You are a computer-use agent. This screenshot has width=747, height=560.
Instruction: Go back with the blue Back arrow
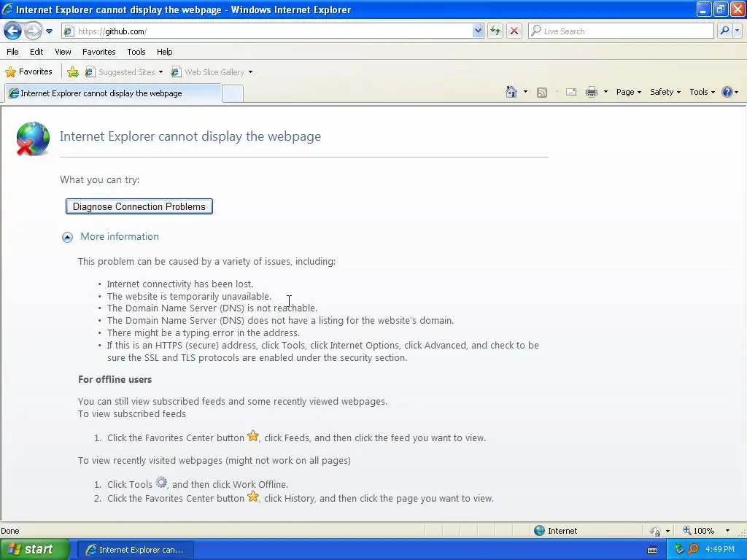(12, 31)
